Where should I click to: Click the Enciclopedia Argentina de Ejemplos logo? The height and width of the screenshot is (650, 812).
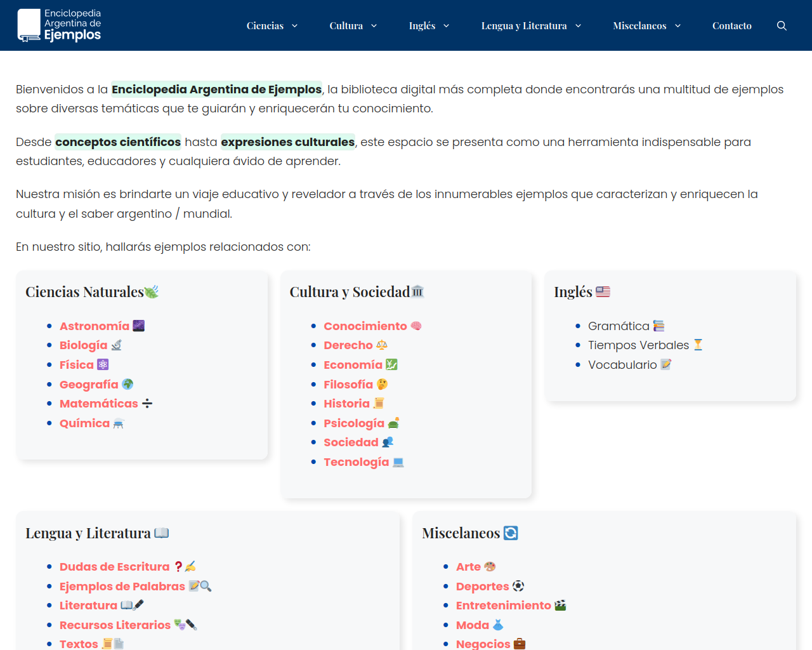pyautogui.click(x=60, y=25)
